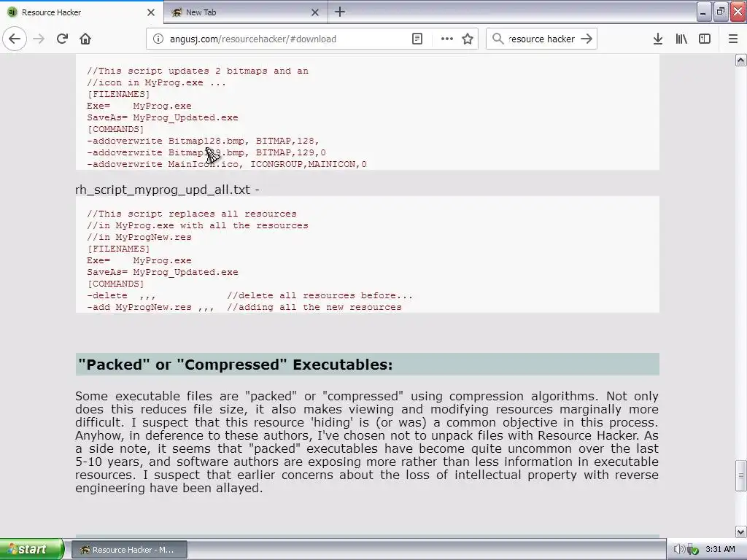Click "//This script replaces all resources" comment
Screen dimensions: 747x560
point(192,214)
